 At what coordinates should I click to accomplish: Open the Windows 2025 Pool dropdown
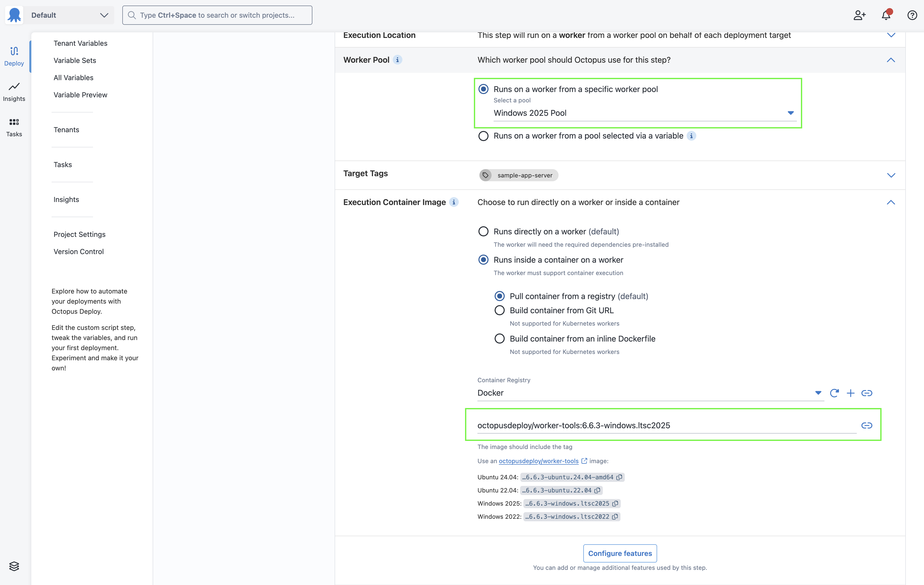click(x=645, y=113)
